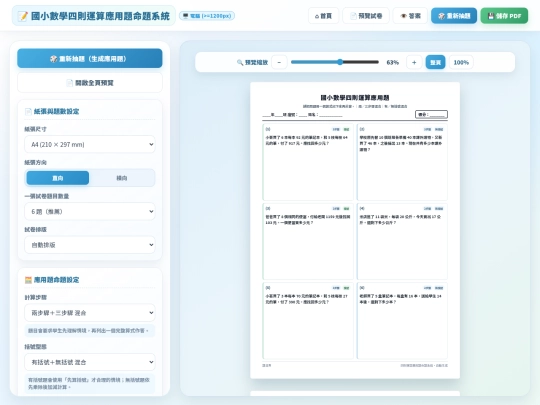The height and width of the screenshot is (405, 540).
Task: Open the 括號型態 dropdown
Action: click(90, 362)
